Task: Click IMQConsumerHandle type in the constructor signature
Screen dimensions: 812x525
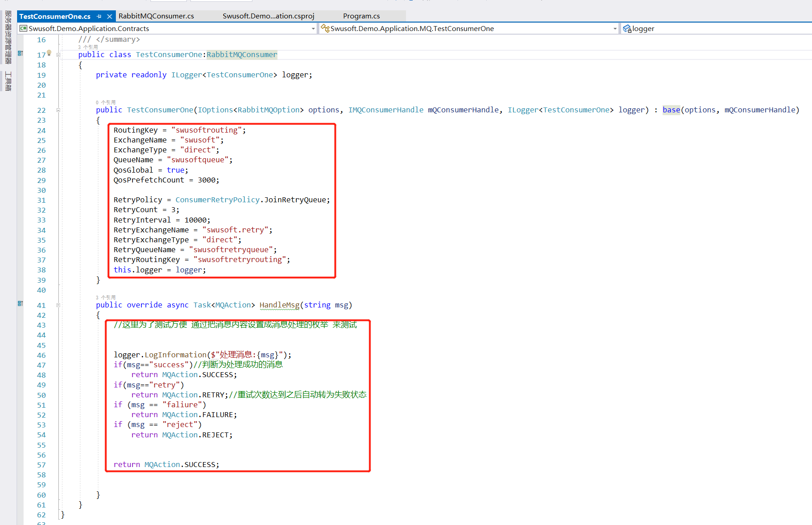Action: tap(386, 110)
